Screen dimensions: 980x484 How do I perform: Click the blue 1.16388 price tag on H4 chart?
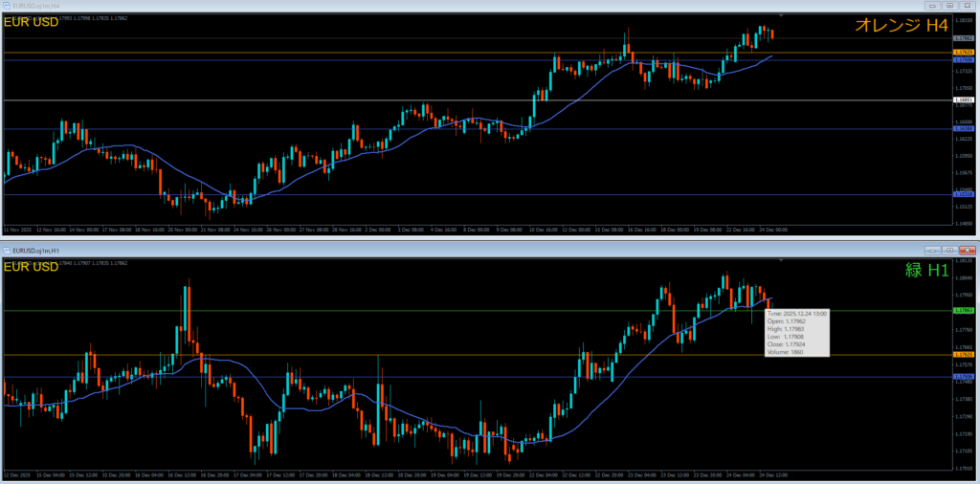tap(963, 128)
